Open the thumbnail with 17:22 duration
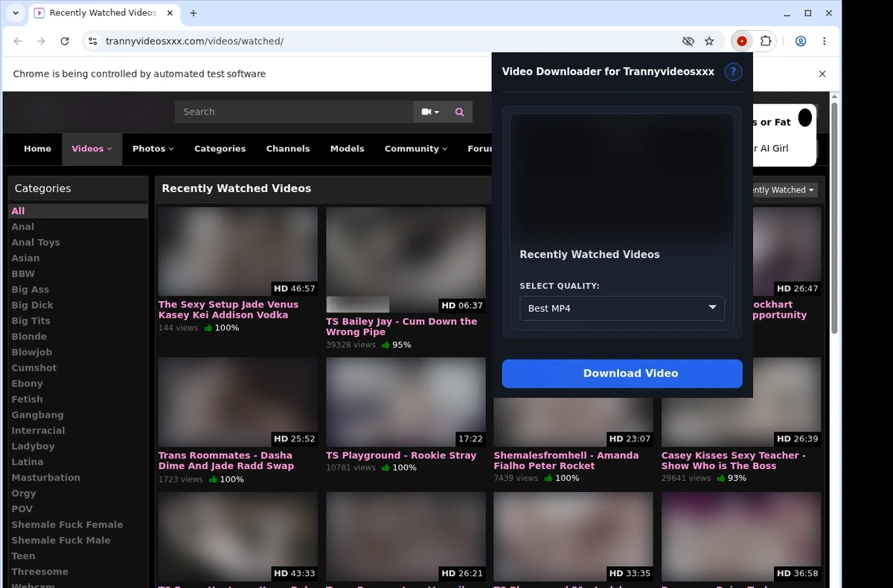 coord(406,402)
